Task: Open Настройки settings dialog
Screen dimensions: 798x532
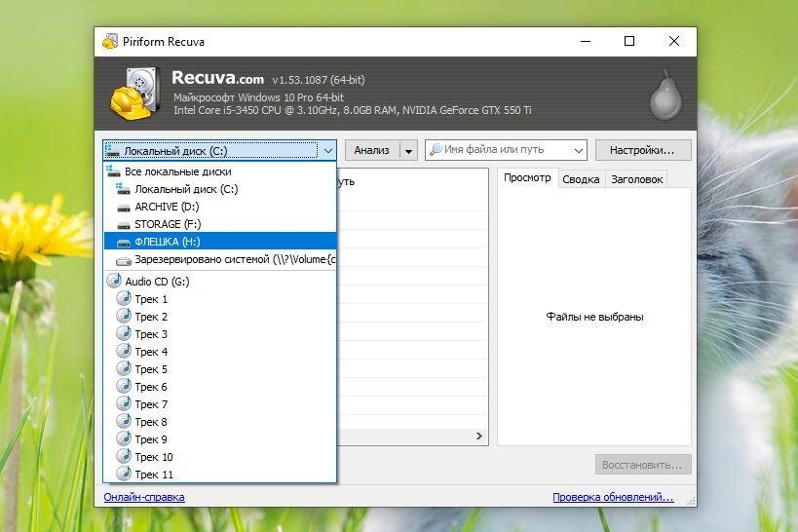Action: click(643, 150)
